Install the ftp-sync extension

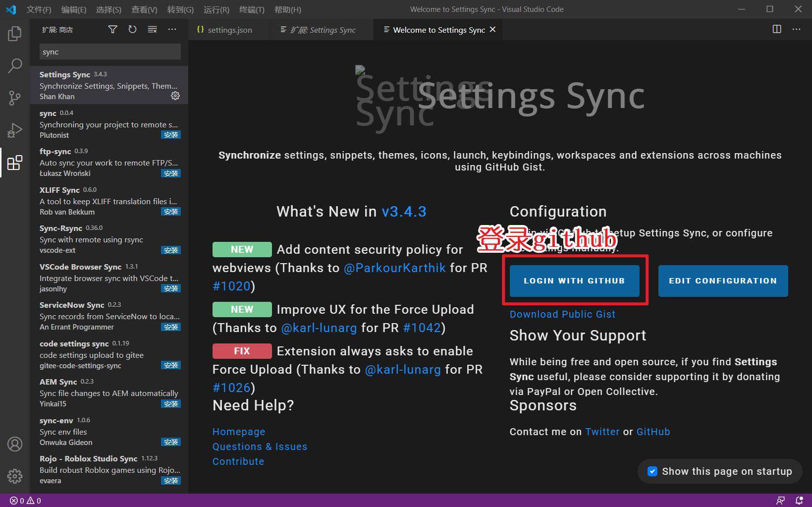pyautogui.click(x=171, y=173)
